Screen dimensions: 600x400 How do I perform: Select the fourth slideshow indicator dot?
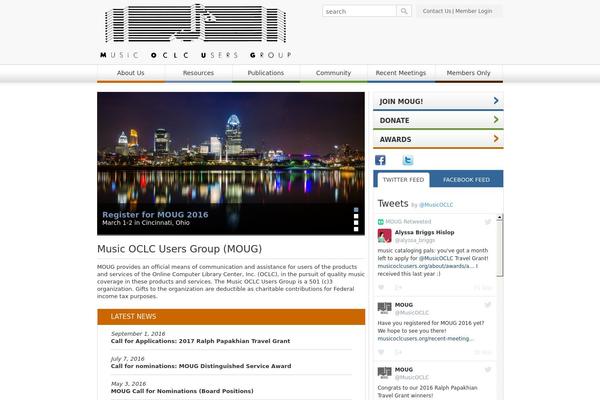tap(356, 229)
